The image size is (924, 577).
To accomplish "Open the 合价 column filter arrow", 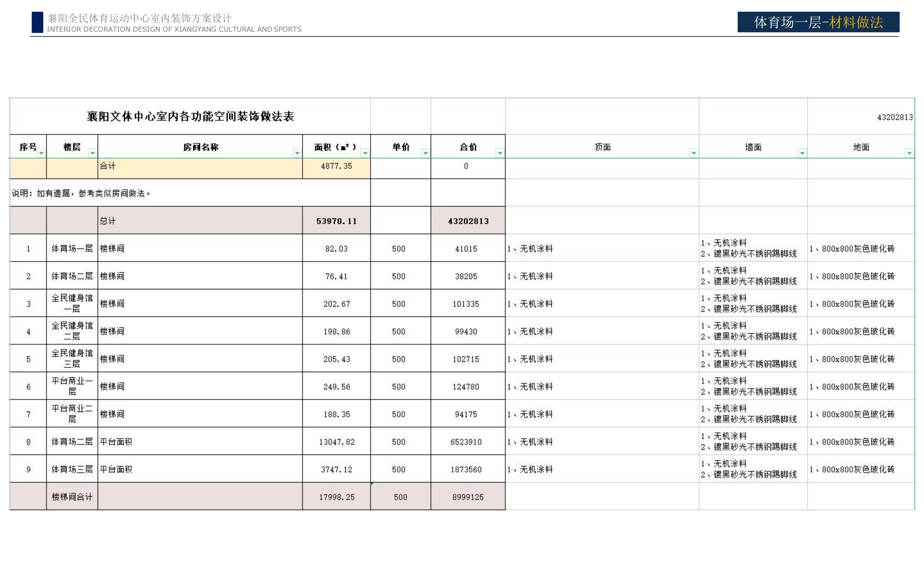I will [500, 153].
